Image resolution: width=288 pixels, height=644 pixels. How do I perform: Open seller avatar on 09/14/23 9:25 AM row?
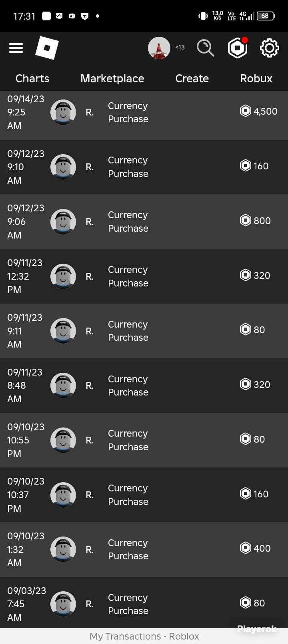point(63,112)
